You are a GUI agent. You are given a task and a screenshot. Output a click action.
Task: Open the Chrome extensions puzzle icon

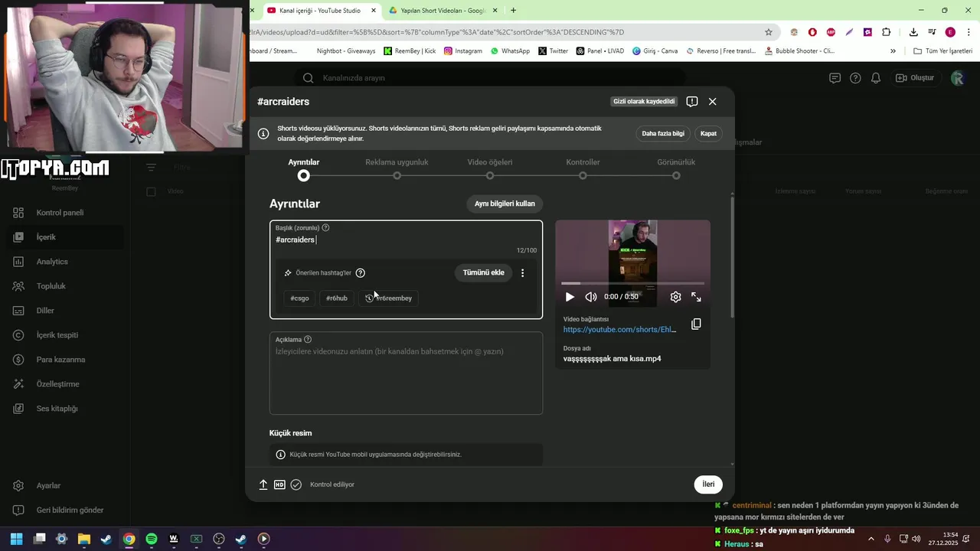pos(886,32)
